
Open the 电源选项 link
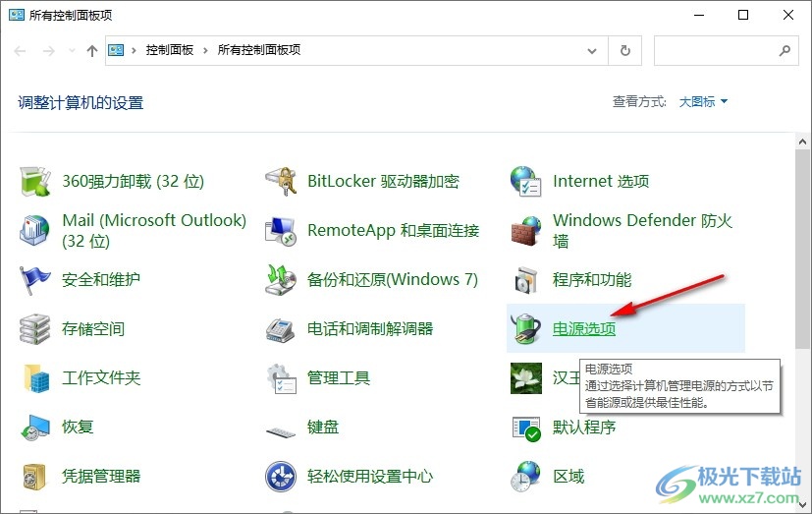point(584,328)
